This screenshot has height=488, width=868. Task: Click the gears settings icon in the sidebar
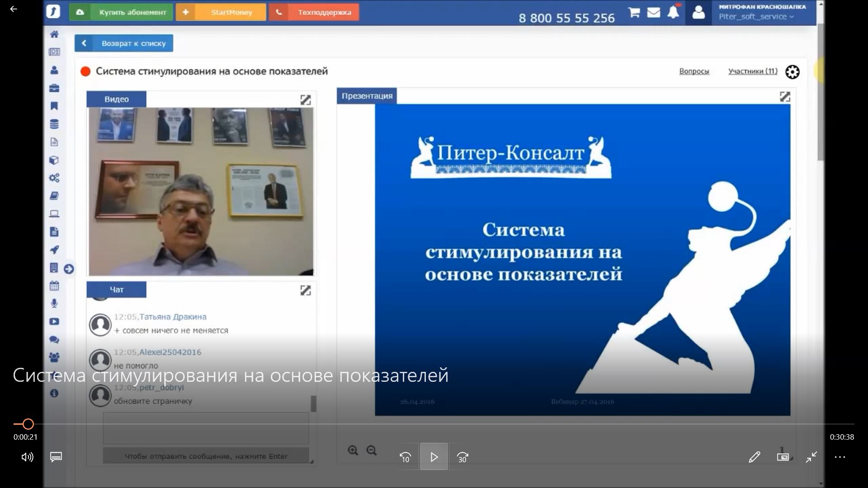pos(54,178)
